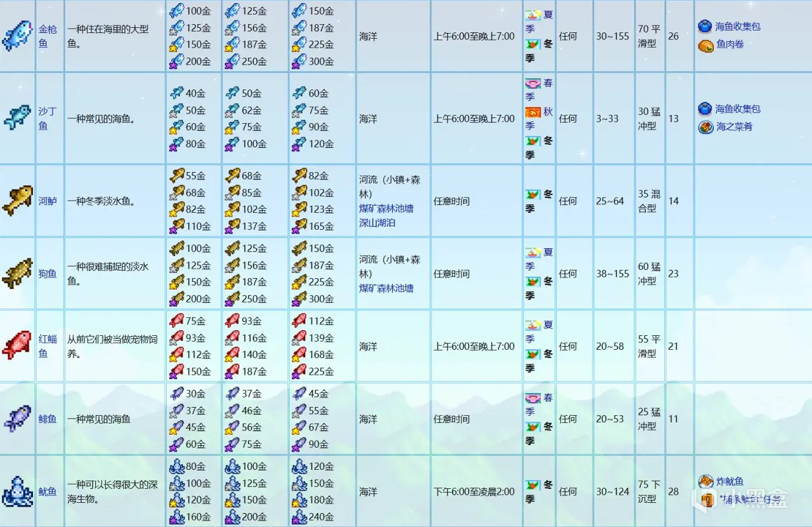Open 煤矿森林池塘 link in the 河鲈 row
The image size is (812, 527).
click(386, 209)
